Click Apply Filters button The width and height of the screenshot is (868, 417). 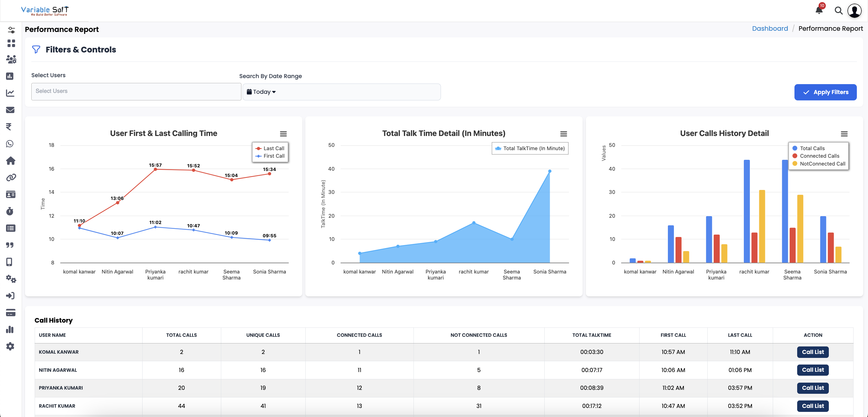825,92
